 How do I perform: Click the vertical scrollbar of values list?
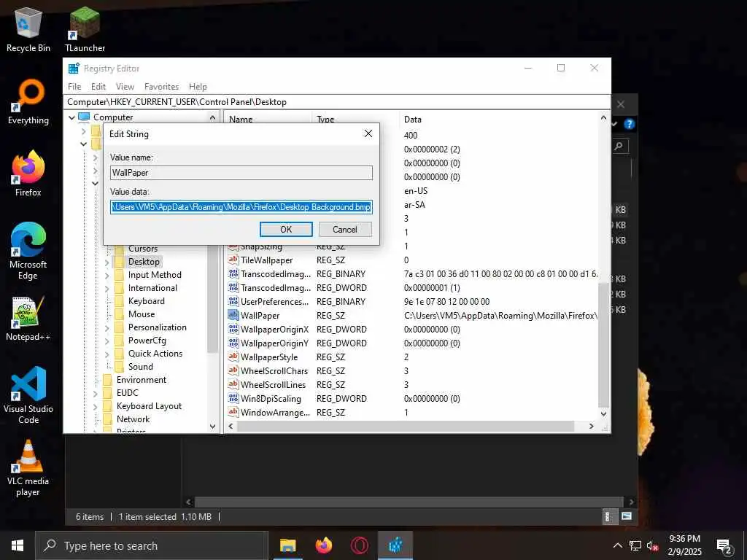603,345
